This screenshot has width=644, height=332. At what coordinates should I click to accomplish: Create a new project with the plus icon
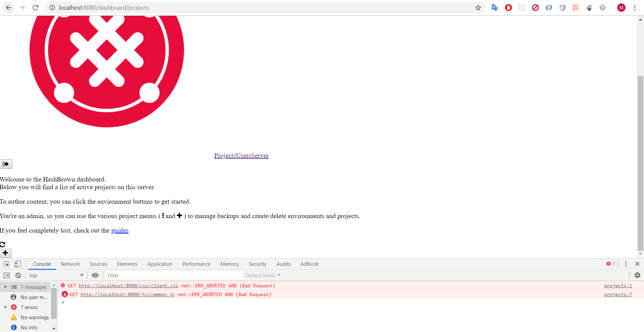click(5, 253)
